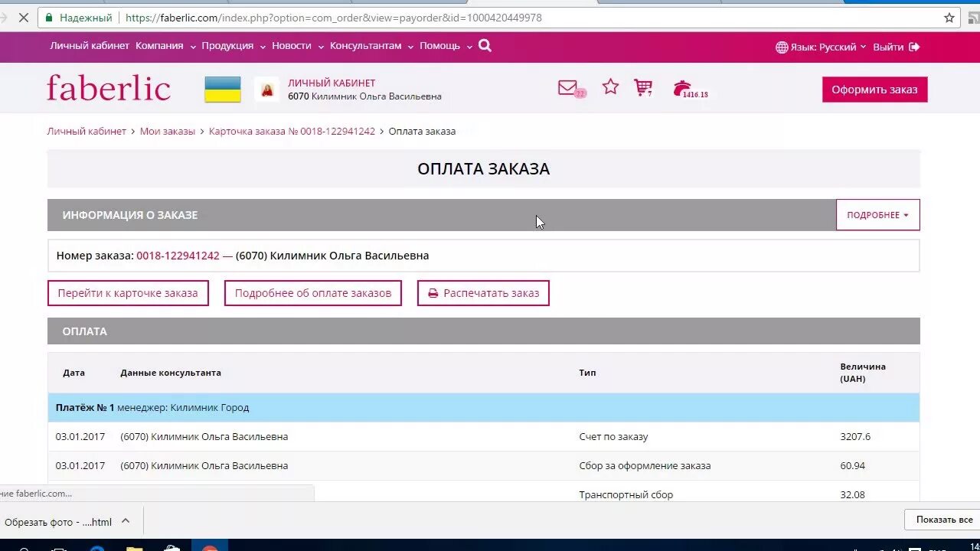This screenshot has height=551, width=980.
Task: Expand Продукция menu
Action: tap(233, 46)
